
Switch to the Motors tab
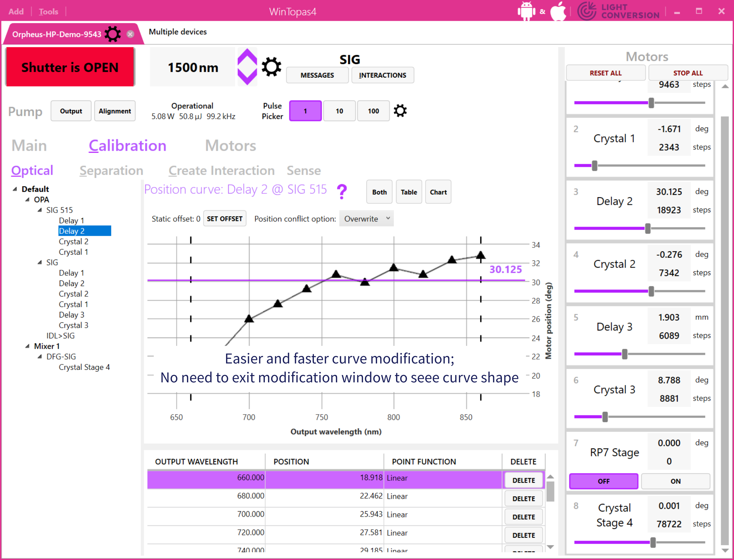(230, 146)
